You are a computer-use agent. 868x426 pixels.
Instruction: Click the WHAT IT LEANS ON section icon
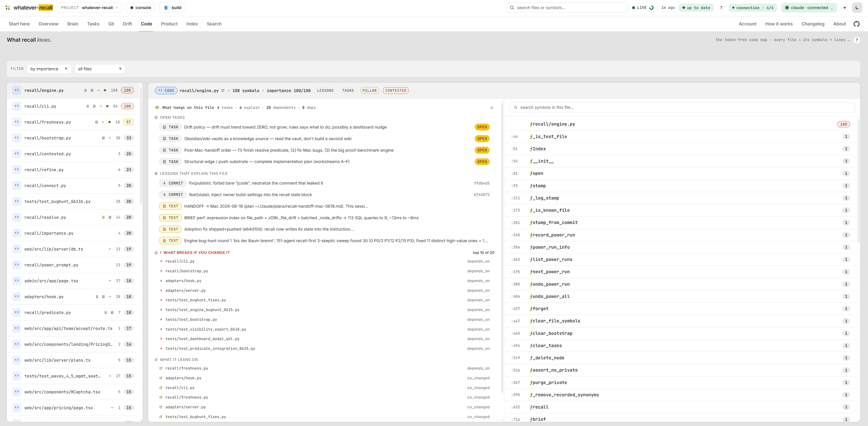pyautogui.click(x=156, y=360)
